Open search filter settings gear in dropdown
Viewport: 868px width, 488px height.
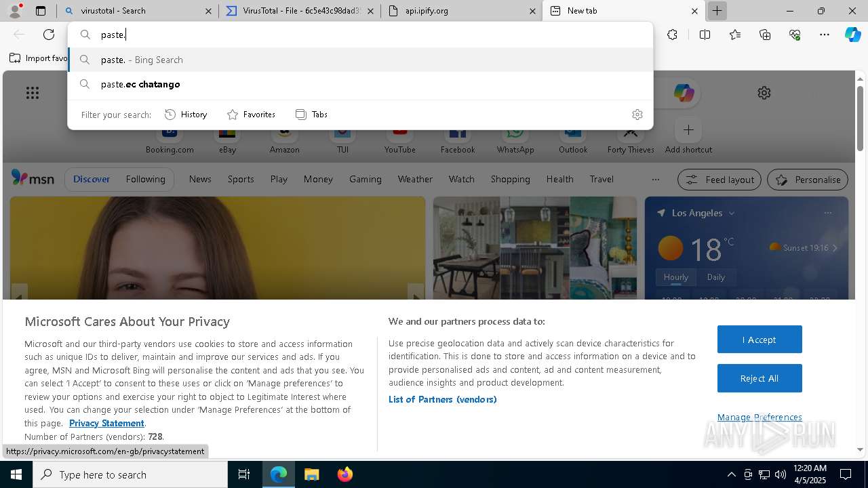[x=637, y=115]
